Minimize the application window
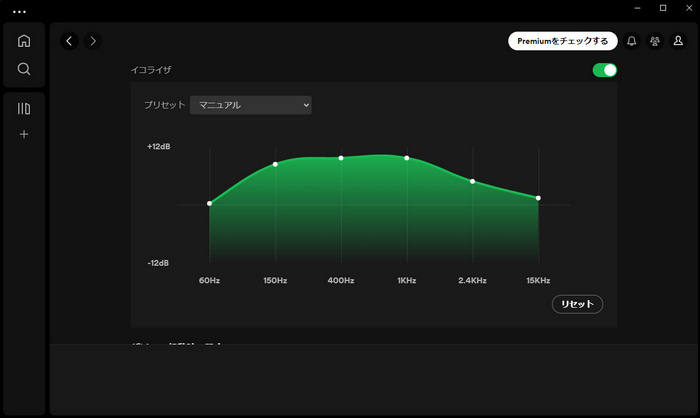The height and width of the screenshot is (418, 700). point(638,8)
